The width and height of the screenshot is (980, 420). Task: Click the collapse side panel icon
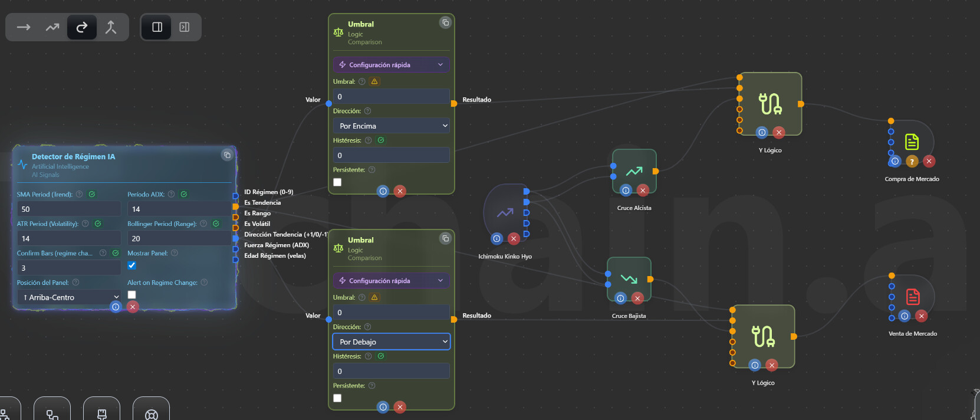(185, 27)
